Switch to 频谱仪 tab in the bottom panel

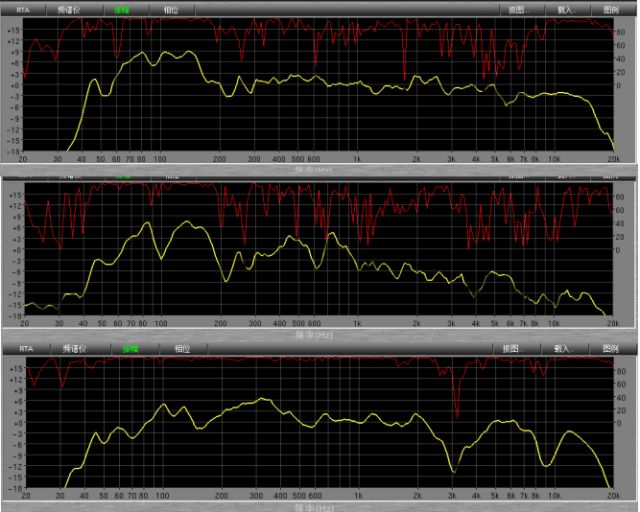pos(74,349)
